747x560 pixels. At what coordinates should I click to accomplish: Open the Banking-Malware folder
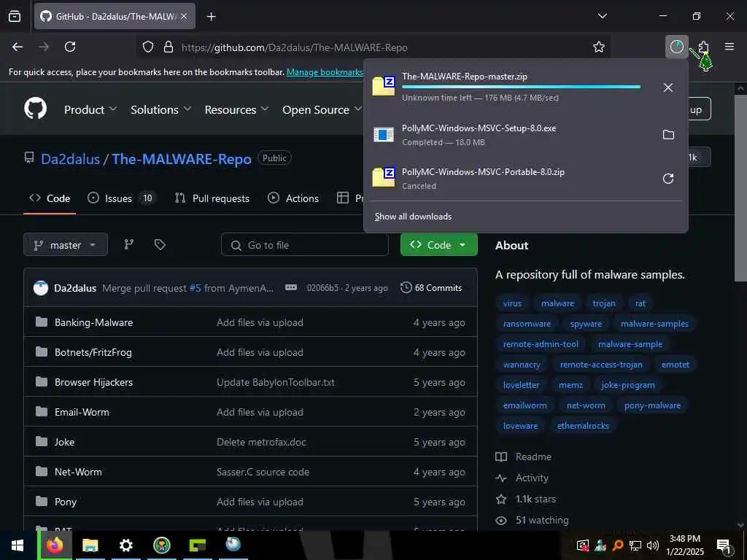point(94,323)
